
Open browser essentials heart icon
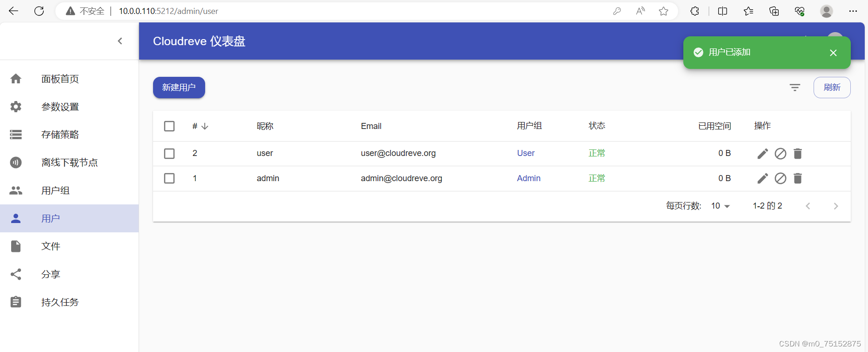pyautogui.click(x=800, y=11)
